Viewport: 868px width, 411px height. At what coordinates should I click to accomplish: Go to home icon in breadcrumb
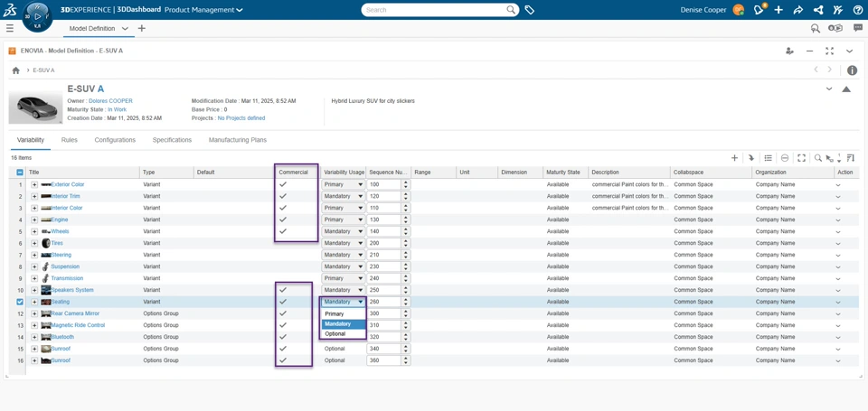(x=15, y=70)
